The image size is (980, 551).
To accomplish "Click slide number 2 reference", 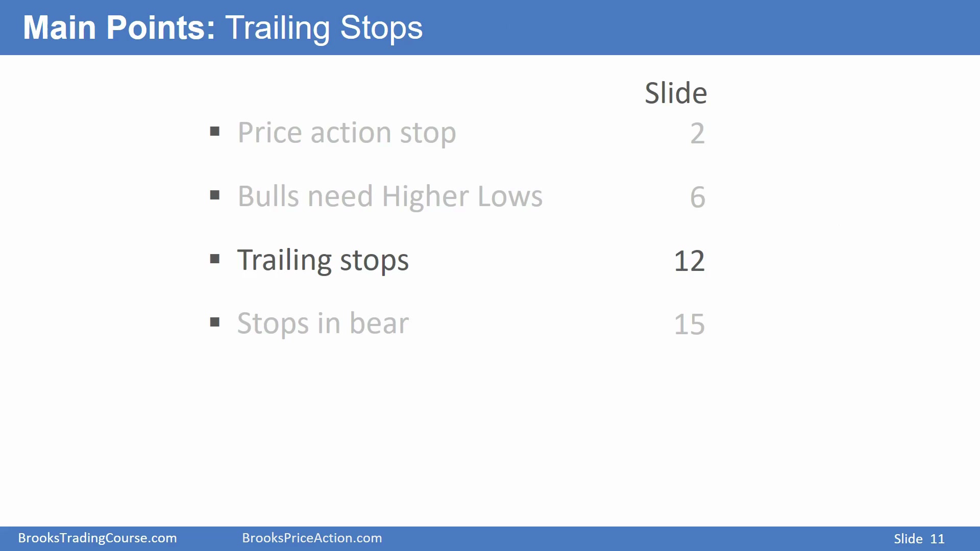I will click(697, 134).
